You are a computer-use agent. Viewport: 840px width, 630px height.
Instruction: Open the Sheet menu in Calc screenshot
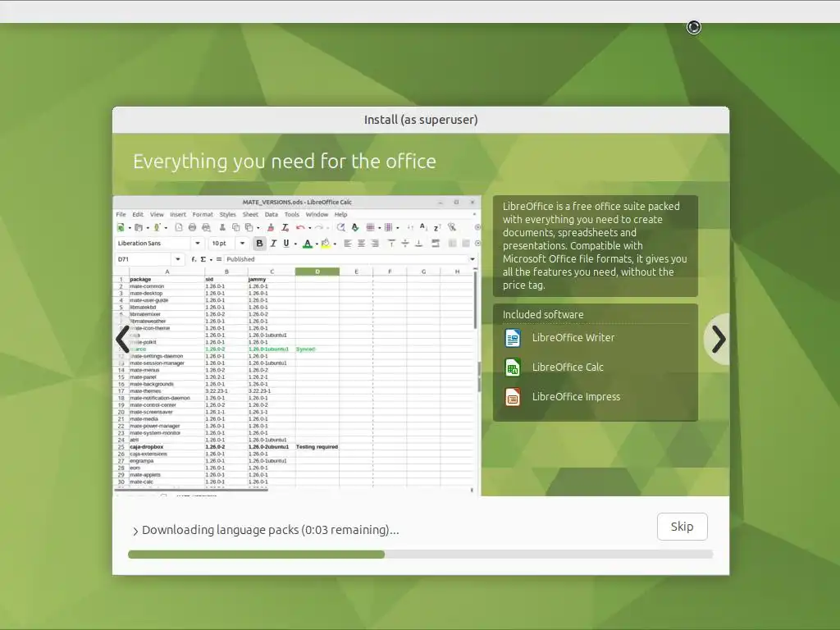(250, 214)
